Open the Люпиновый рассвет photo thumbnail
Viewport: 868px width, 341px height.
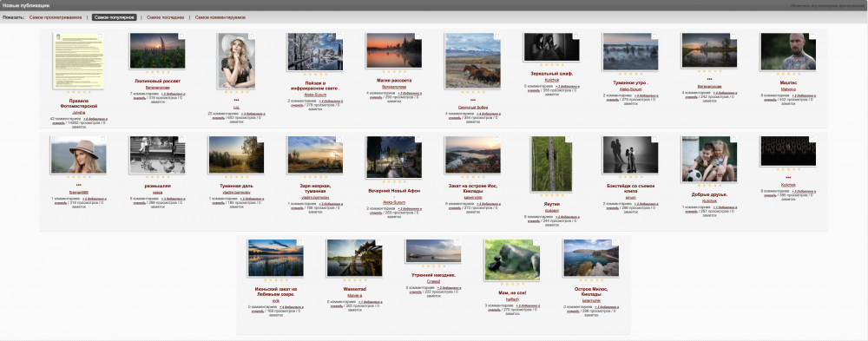pyautogui.click(x=157, y=51)
